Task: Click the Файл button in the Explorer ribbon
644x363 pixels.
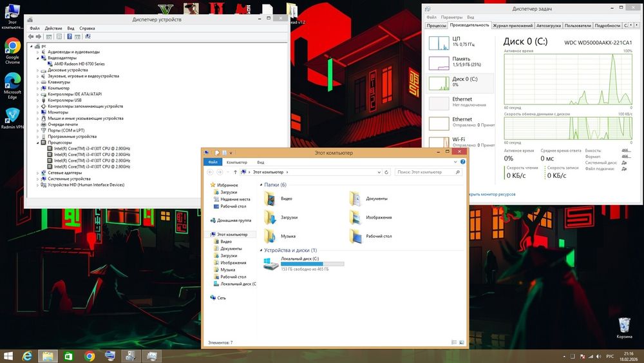Action: [213, 162]
